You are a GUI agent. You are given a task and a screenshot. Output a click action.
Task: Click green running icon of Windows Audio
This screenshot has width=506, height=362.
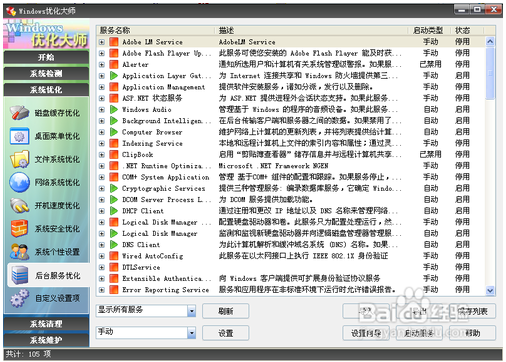(x=114, y=109)
